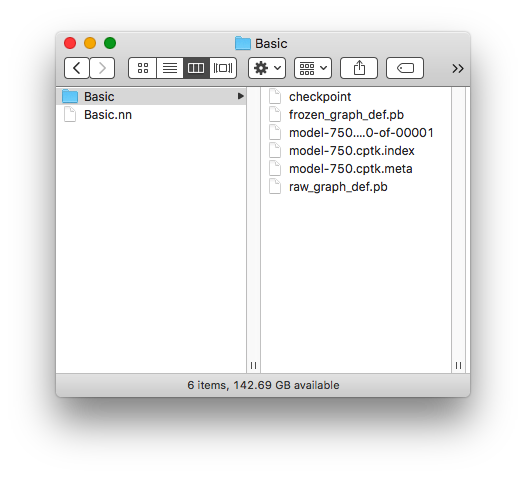Switch to icon view

tap(143, 68)
